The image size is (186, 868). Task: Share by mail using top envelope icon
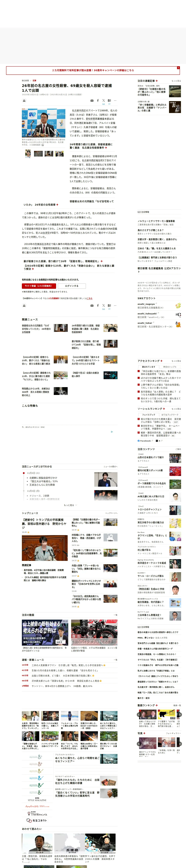(92, 100)
